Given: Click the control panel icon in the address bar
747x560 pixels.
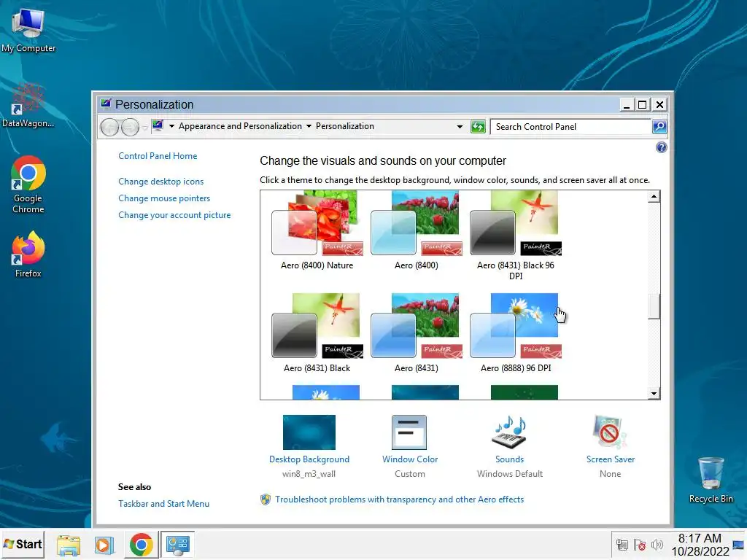Looking at the screenshot, I should [158, 125].
